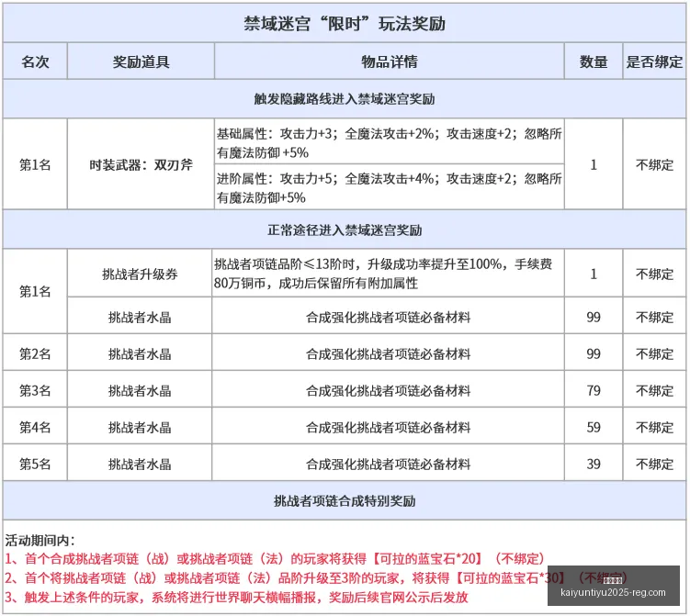Click rule 3 about 世界聊天横幅播报
Viewport: 690px width, 616px height.
(x=236, y=597)
